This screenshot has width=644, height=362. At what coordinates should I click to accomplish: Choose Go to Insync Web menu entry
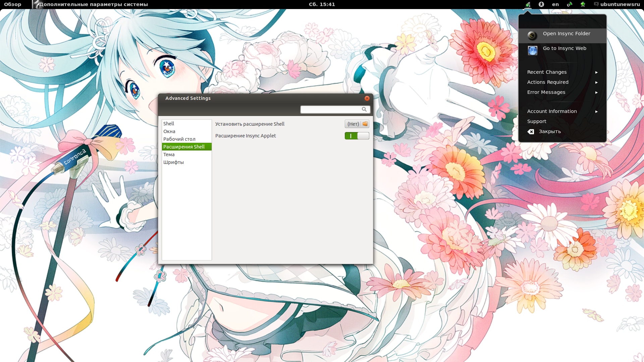point(562,50)
